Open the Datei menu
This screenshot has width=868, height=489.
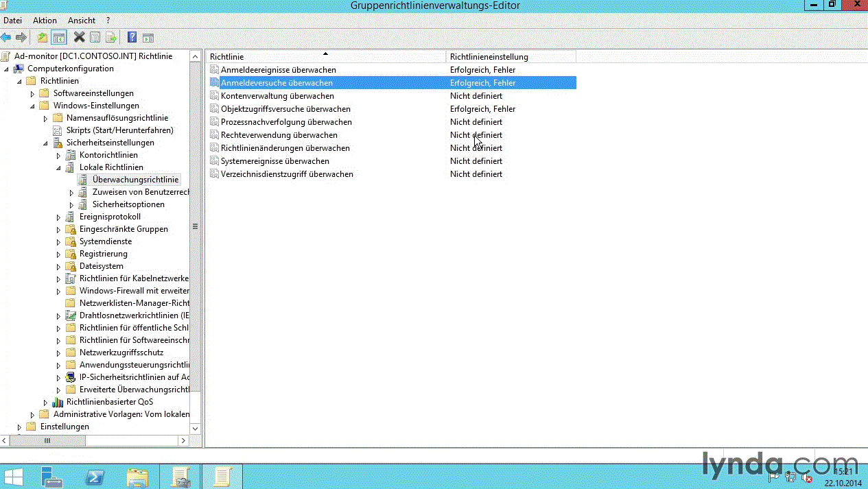tap(13, 21)
